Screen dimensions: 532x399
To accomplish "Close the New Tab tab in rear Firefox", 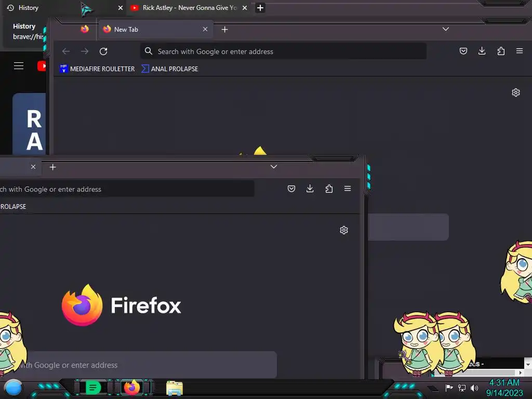I will pyautogui.click(x=205, y=29).
